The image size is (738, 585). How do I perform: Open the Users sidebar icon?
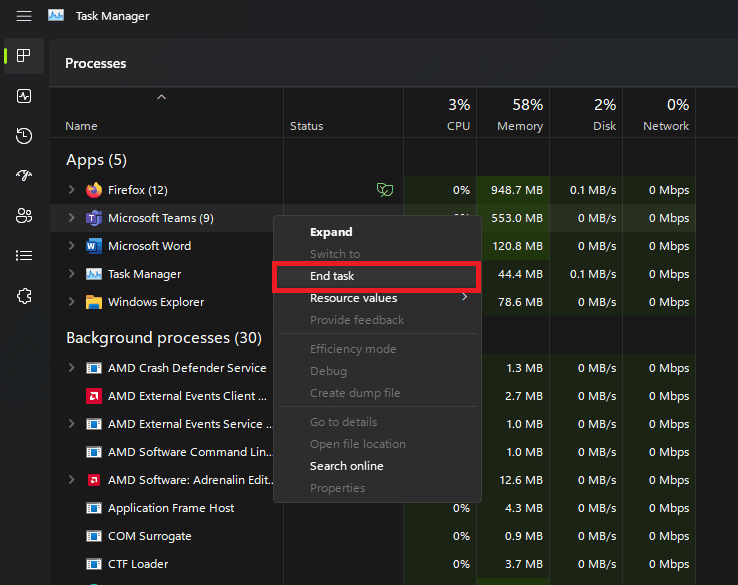point(24,216)
